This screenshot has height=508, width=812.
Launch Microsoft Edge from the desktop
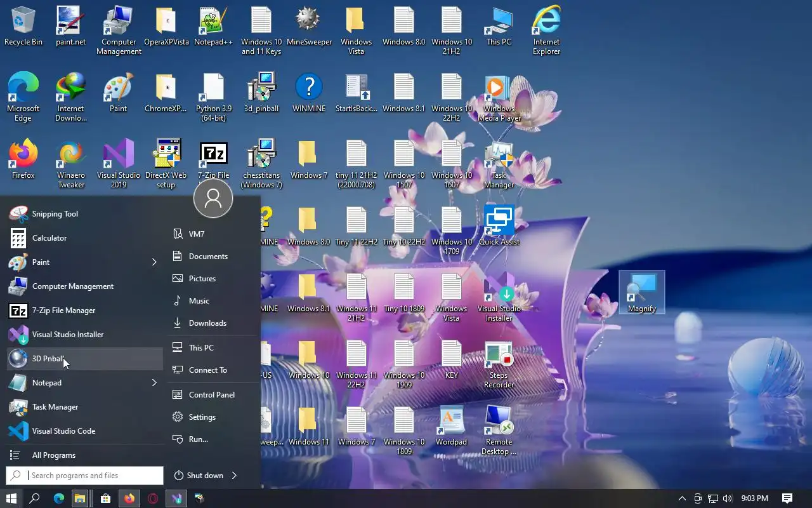point(23,97)
